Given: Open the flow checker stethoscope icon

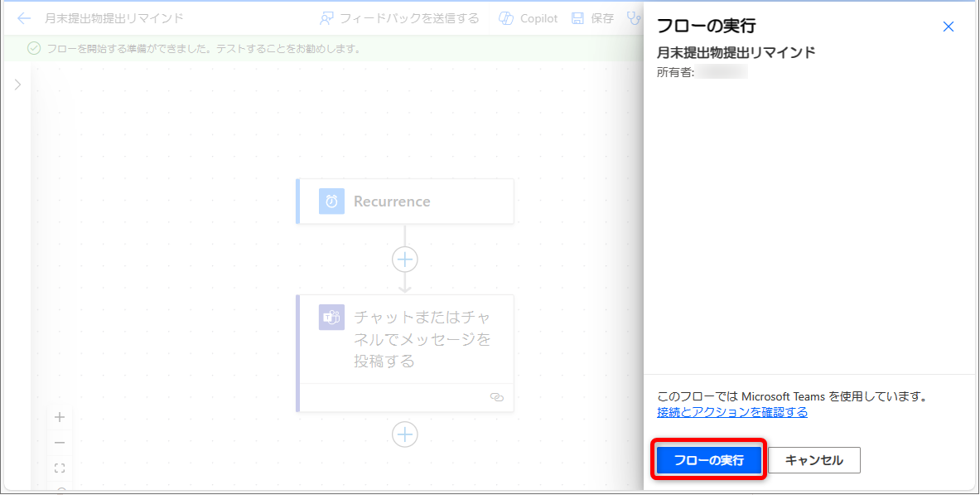Looking at the screenshot, I should click(634, 18).
